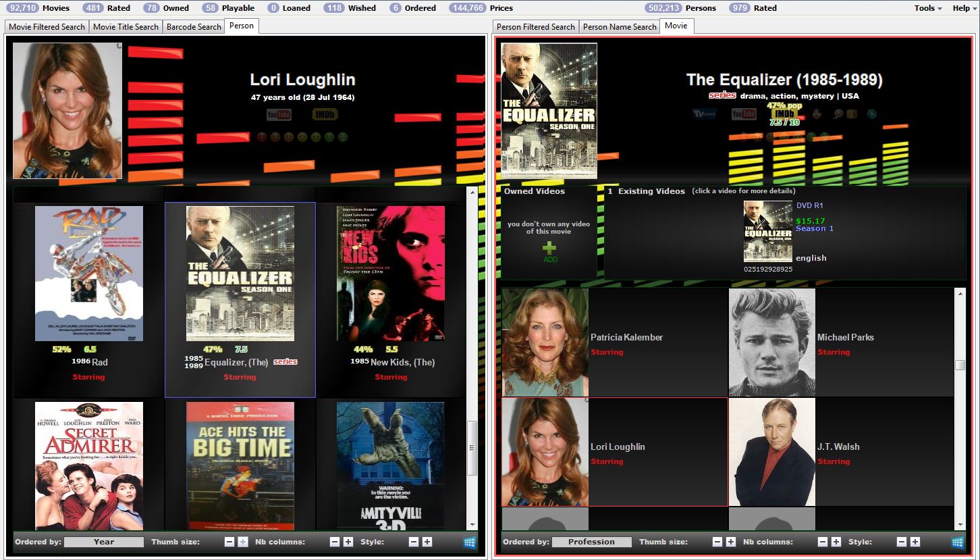Open J.T. Walsh's cast entry
This screenshot has width=980, height=560.
point(842,452)
